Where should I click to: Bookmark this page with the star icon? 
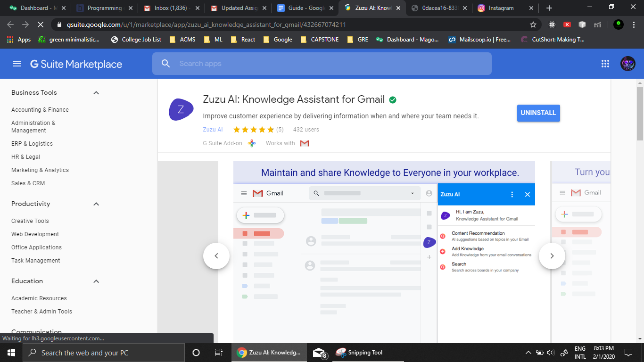(x=533, y=25)
